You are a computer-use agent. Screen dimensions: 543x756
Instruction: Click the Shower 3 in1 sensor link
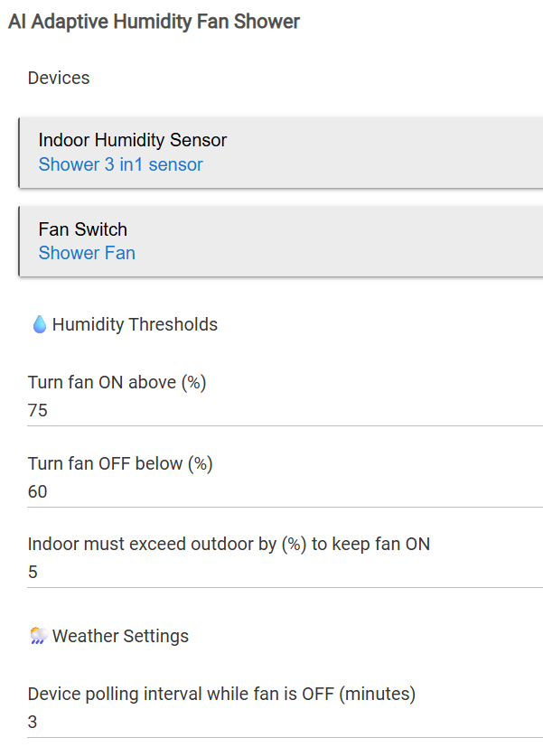[120, 164]
